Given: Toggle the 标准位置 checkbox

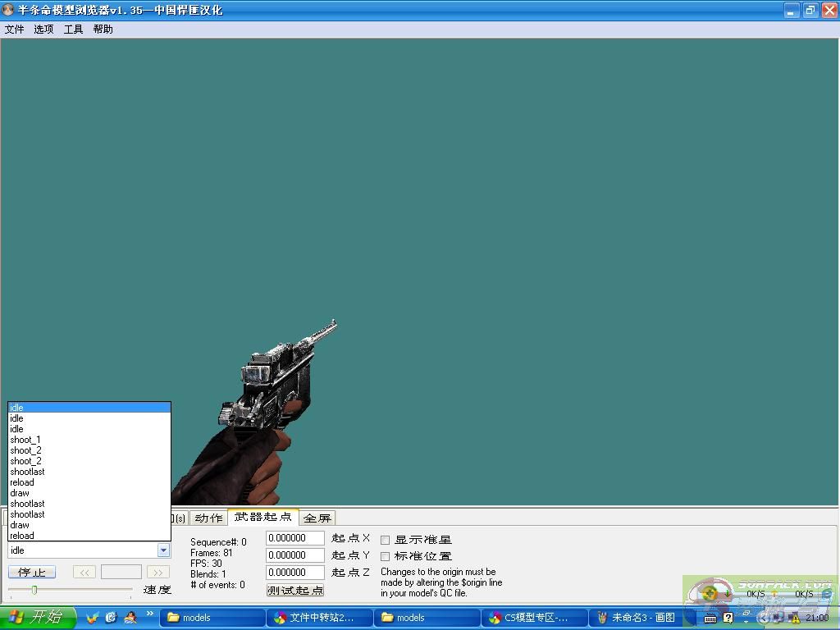Looking at the screenshot, I should pyautogui.click(x=386, y=556).
